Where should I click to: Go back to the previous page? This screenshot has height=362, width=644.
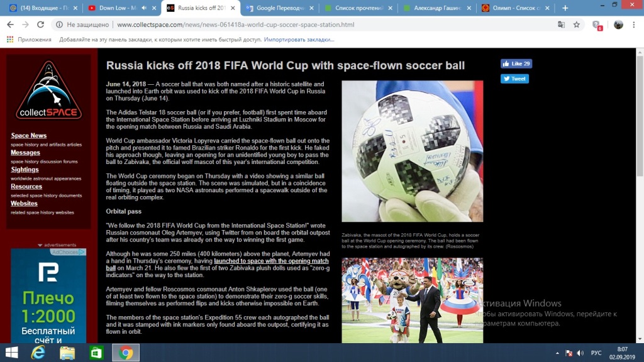point(10,25)
